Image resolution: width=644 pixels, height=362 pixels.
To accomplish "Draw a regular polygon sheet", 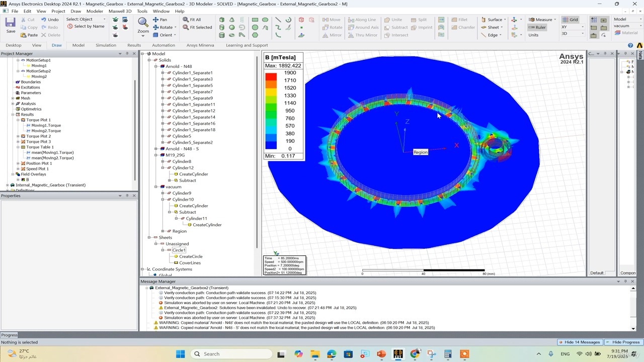I will pyautogui.click(x=255, y=35).
